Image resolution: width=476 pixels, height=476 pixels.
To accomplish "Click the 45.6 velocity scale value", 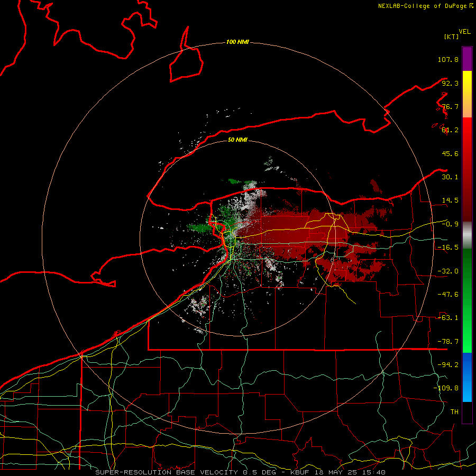I will point(450,153).
